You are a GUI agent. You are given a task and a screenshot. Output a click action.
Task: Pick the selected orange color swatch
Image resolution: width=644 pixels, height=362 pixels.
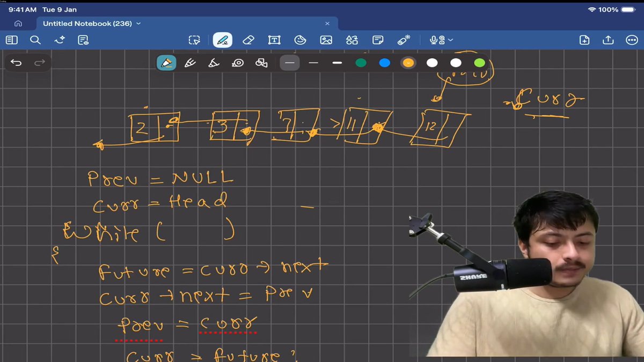pos(408,63)
